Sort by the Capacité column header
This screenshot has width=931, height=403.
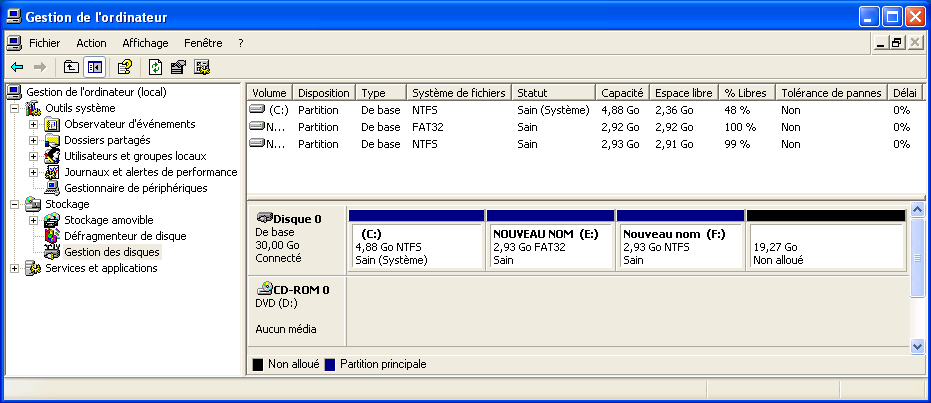(622, 93)
